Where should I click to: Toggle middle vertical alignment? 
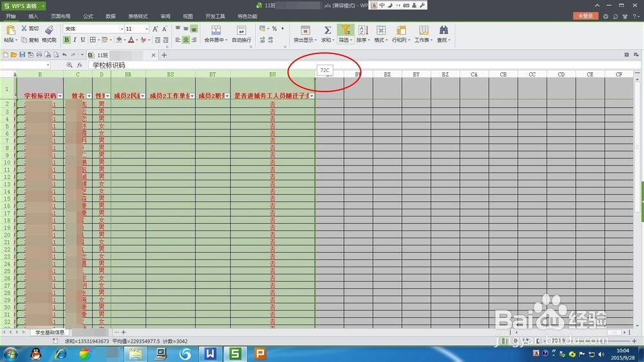[x=185, y=29]
